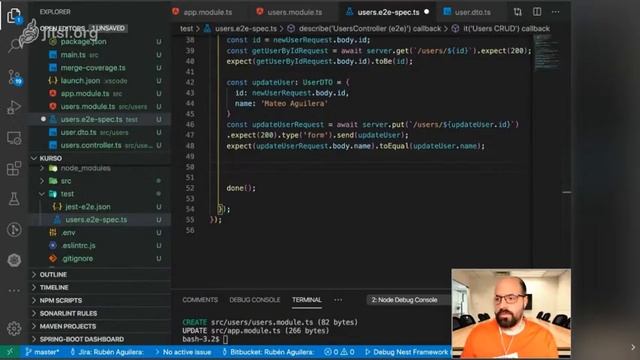Click Jira: Rubén Aguilera status item

tap(107, 352)
